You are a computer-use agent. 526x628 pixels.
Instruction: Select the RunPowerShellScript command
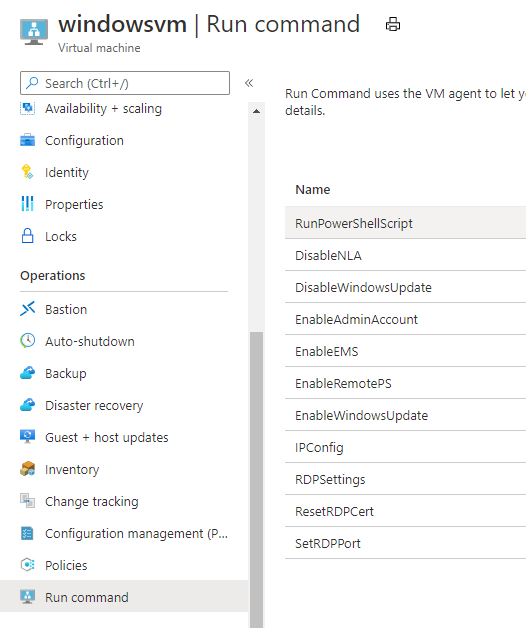pos(405,223)
